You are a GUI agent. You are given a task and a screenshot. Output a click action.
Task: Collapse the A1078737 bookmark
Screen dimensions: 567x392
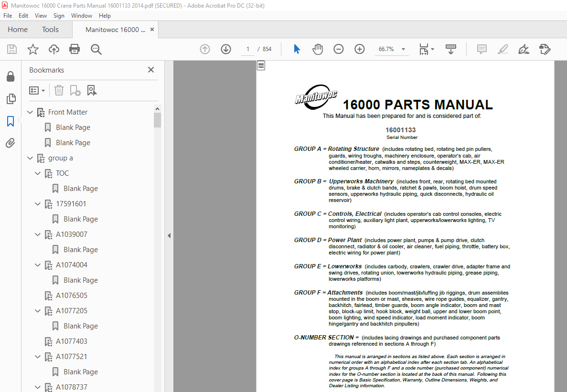tap(38, 387)
